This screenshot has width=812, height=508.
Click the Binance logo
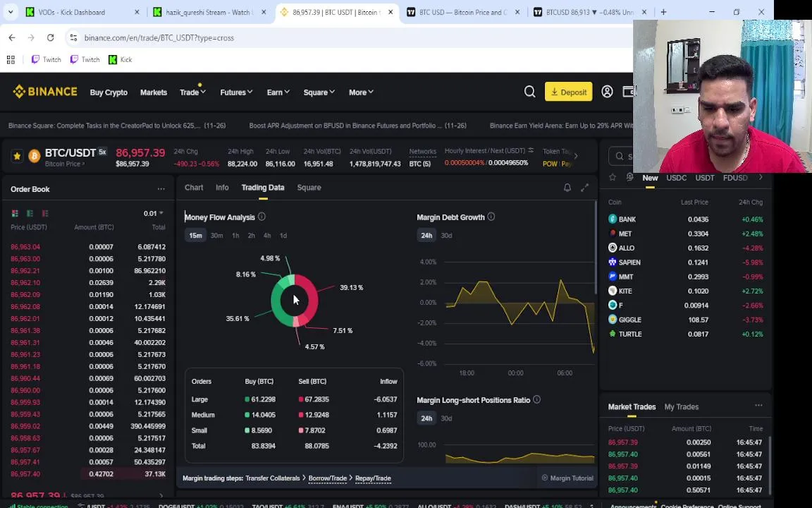pyautogui.click(x=45, y=92)
